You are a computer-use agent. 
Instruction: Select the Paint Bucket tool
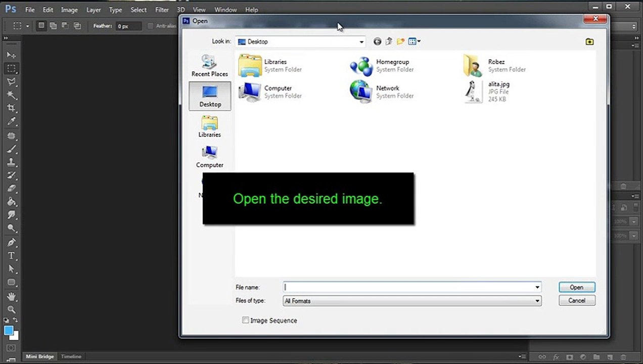11,202
